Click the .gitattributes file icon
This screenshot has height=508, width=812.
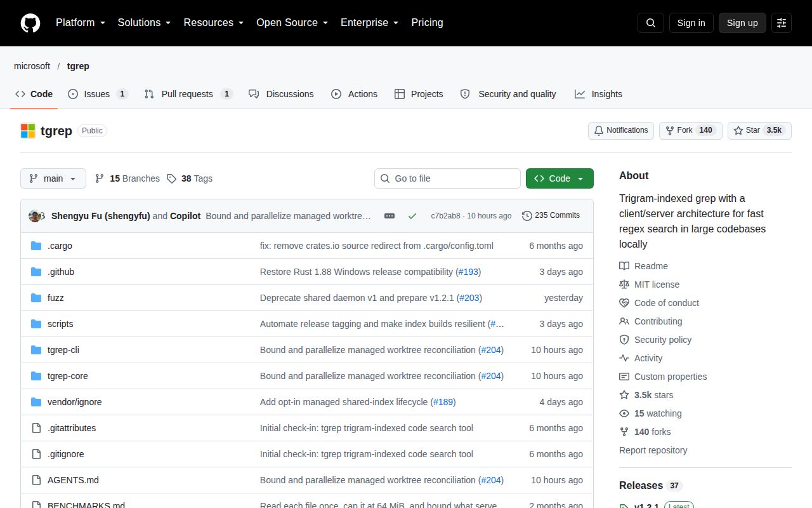[36, 428]
